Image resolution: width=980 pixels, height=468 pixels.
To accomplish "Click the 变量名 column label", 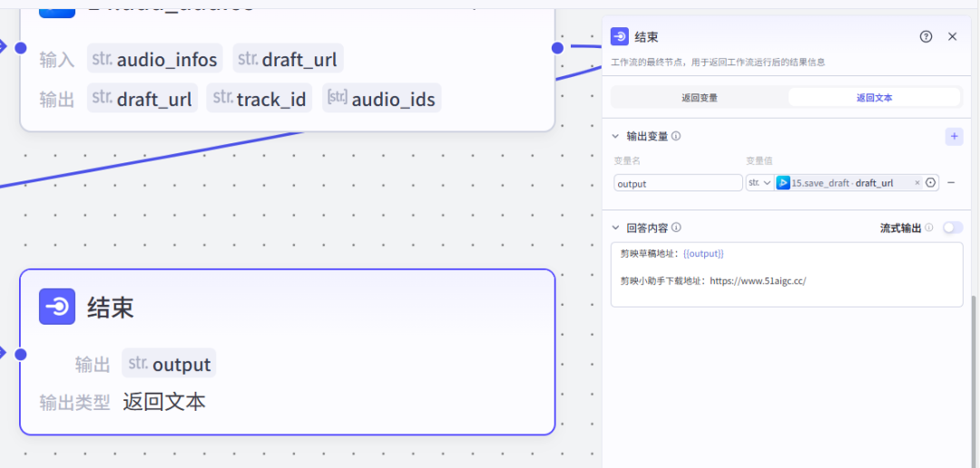I will coord(627,161).
